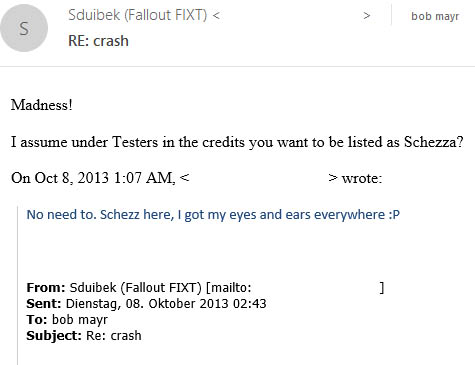This screenshot has width=475, height=365.
Task: Click 'bob mayr' in the quoted To line
Action: point(80,320)
